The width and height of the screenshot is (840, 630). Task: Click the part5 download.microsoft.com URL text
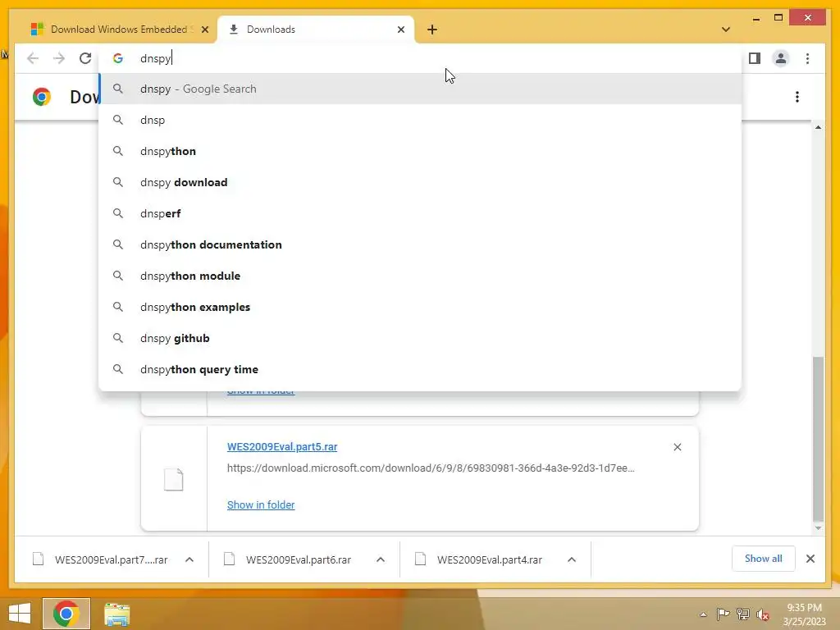coord(431,468)
